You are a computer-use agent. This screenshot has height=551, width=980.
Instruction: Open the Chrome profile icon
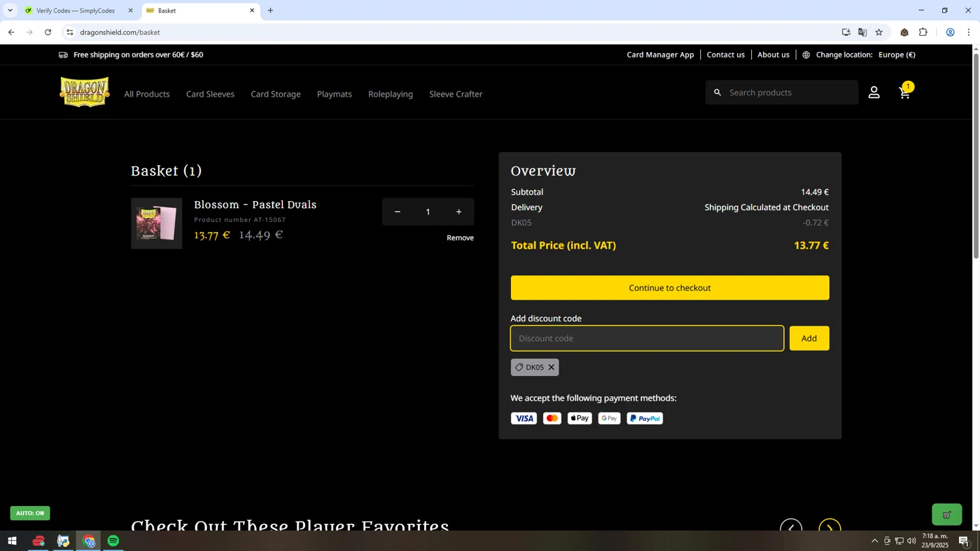click(x=951, y=32)
